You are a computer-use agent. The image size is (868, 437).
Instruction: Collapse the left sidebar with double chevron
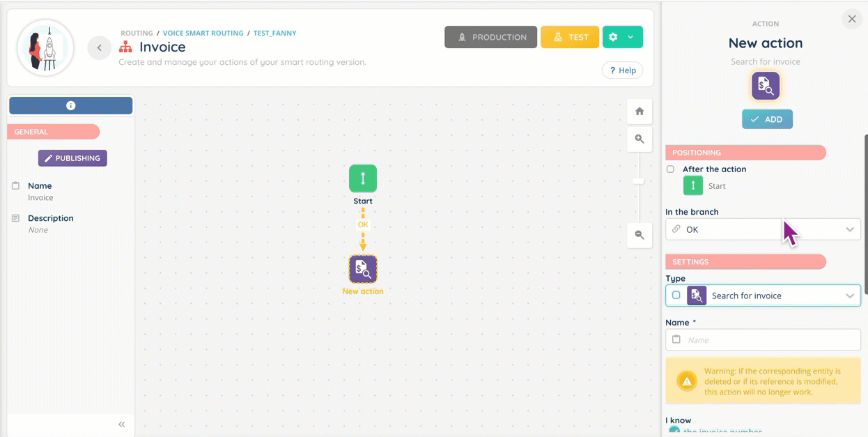pos(121,424)
